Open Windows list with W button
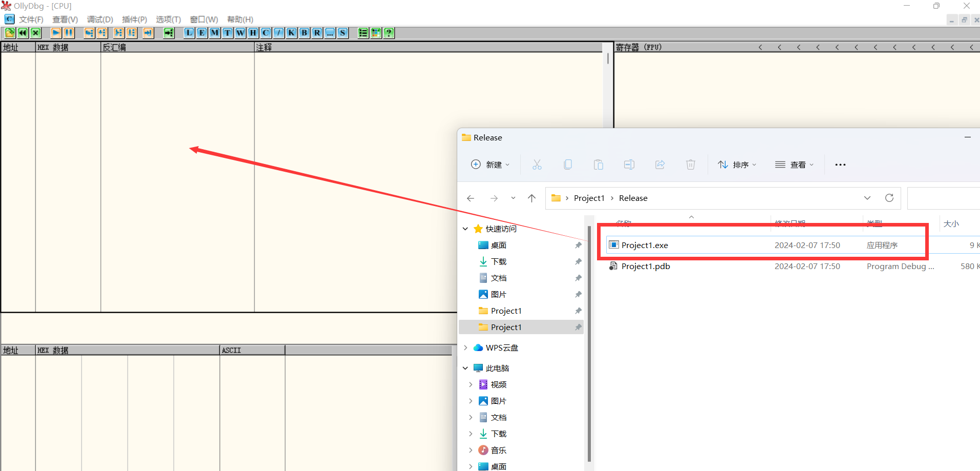The height and width of the screenshot is (471, 980). click(x=241, y=33)
